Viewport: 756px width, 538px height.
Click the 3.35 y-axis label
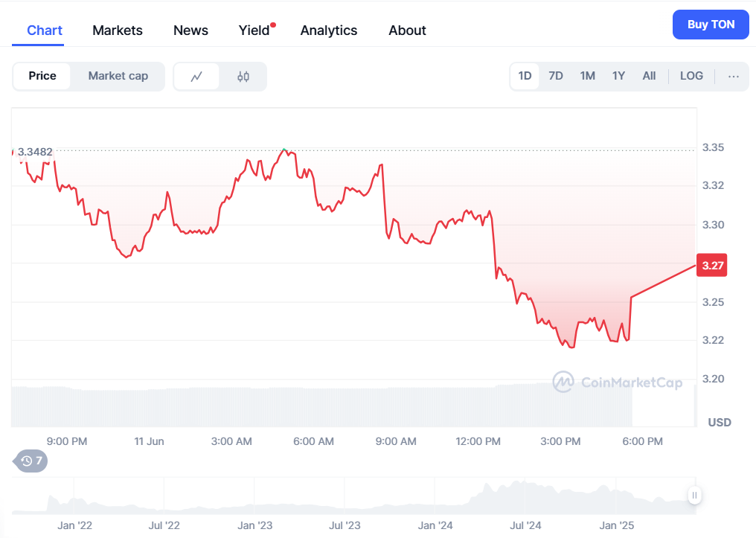tap(713, 147)
